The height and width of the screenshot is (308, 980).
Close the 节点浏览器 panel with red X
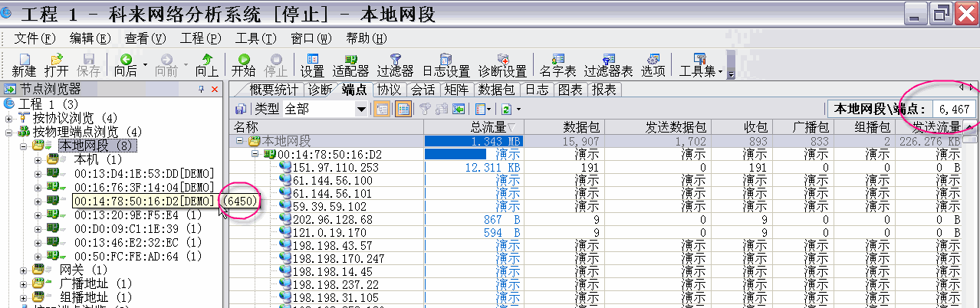point(215,90)
